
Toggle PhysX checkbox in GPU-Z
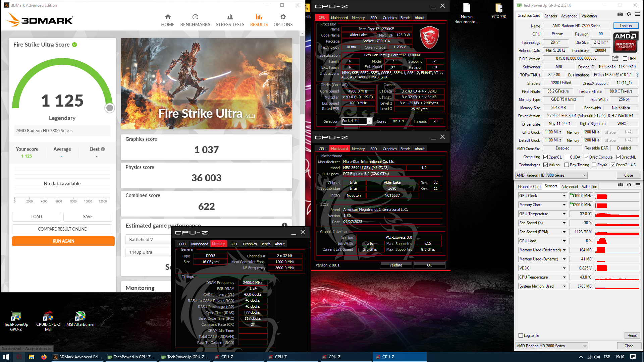[594, 165]
